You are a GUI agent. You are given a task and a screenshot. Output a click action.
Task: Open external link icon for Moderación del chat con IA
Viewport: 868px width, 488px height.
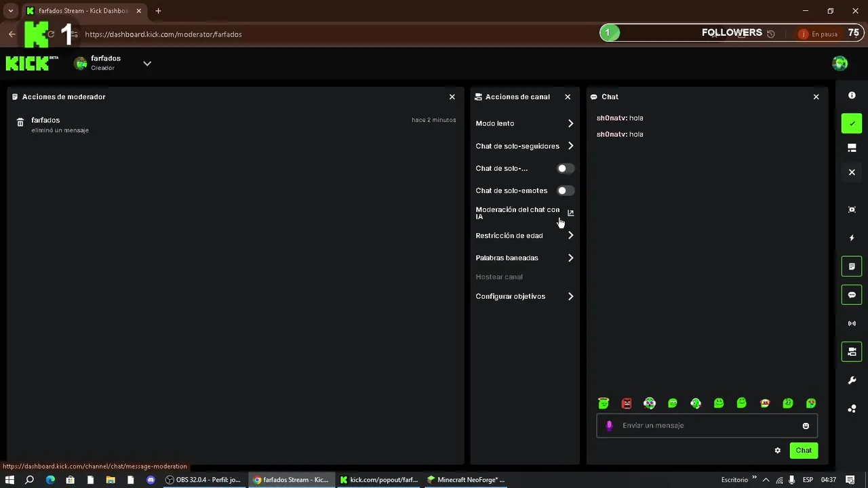coord(570,213)
